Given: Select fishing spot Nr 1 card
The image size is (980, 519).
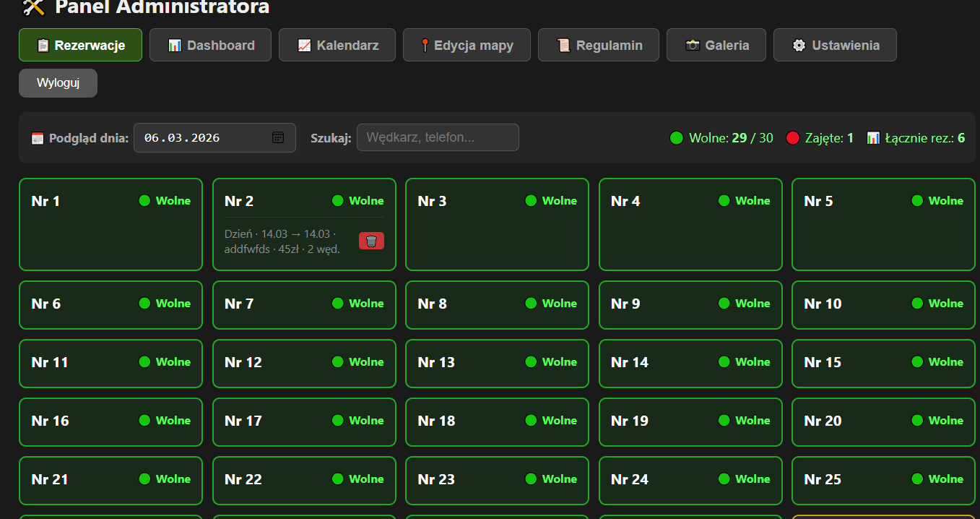Looking at the screenshot, I should (110, 224).
